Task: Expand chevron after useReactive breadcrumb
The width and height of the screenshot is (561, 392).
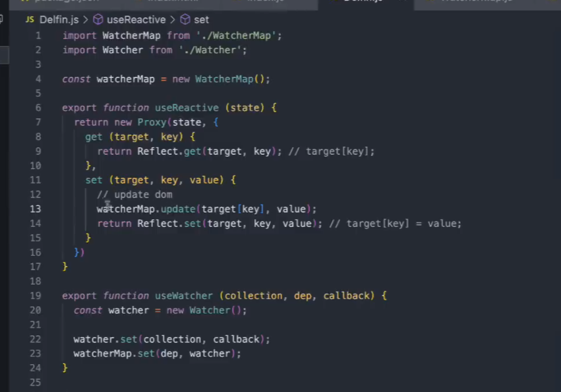Action: coord(173,20)
